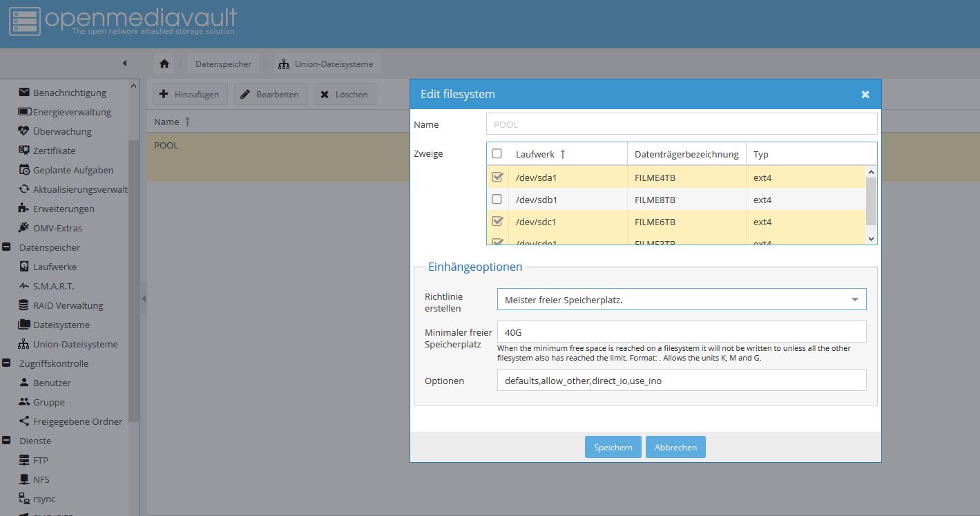Click the Geplante Aufgaben calendar icon
Image resolution: width=980 pixels, height=516 pixels.
tap(24, 169)
